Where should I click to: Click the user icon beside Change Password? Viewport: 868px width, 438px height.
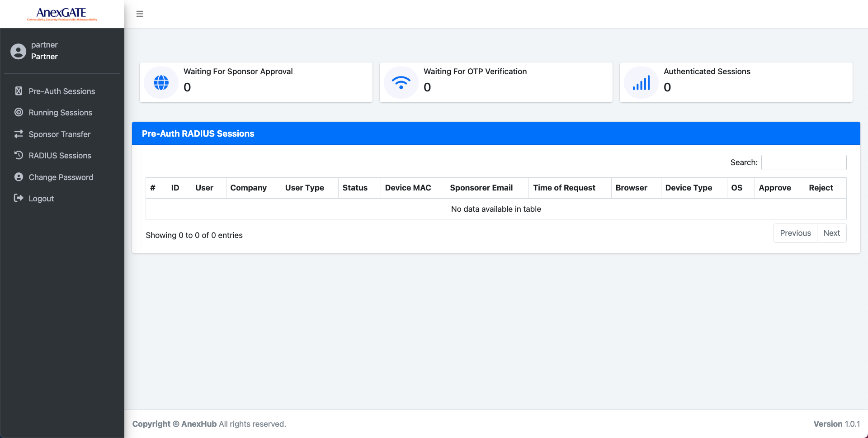[x=19, y=177]
